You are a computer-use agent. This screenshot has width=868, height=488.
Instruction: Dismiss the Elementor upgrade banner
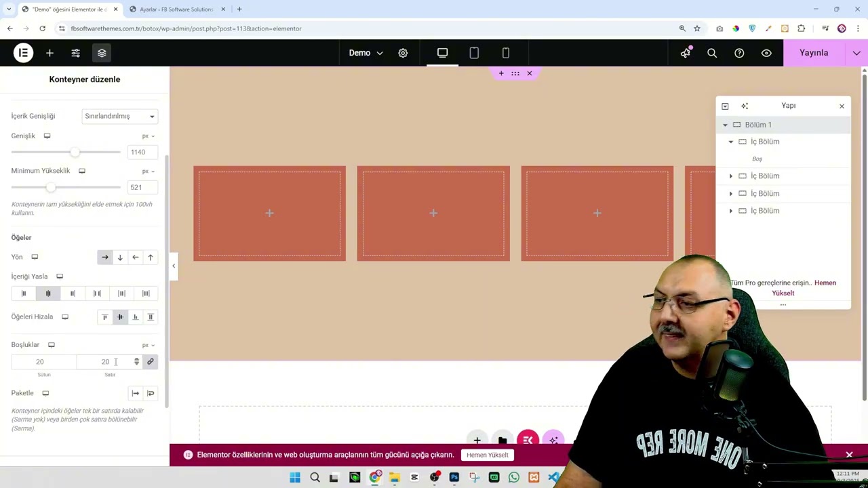(x=849, y=455)
